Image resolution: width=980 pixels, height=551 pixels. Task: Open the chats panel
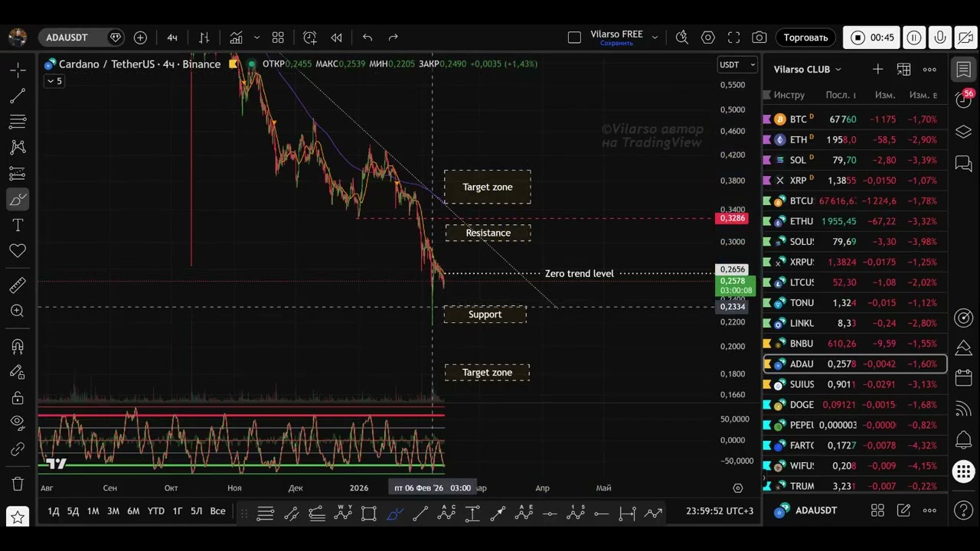pos(964,163)
